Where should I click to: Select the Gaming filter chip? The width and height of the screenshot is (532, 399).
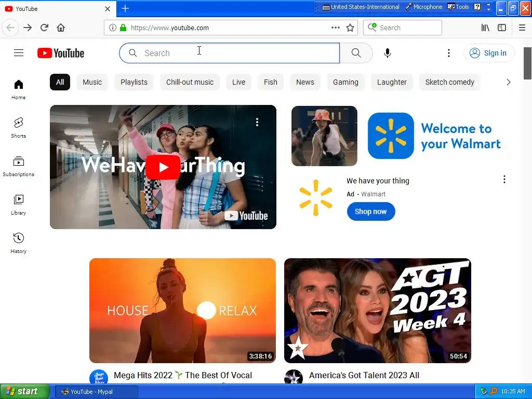pos(345,82)
